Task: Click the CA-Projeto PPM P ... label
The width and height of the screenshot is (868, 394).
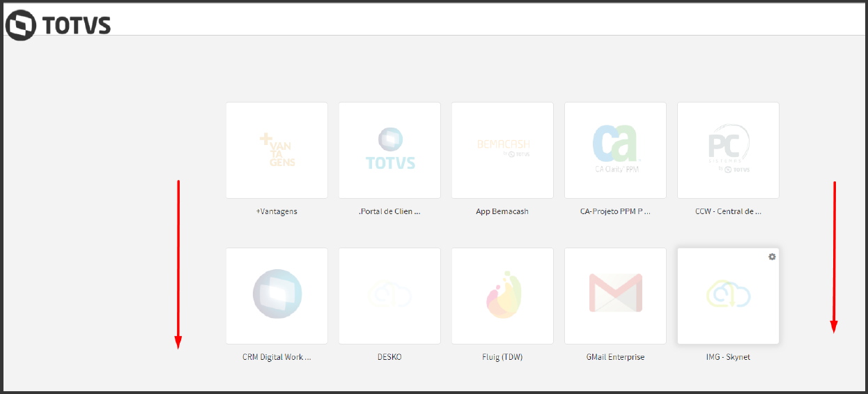Action: (615, 211)
